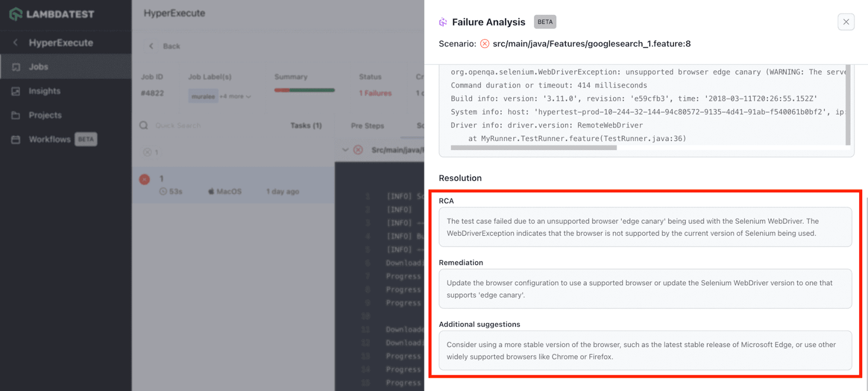Viewport: 868px width, 391px height.
Task: Click the 'at MyRunner.TestRunner.feature' stack line
Action: coord(577,138)
